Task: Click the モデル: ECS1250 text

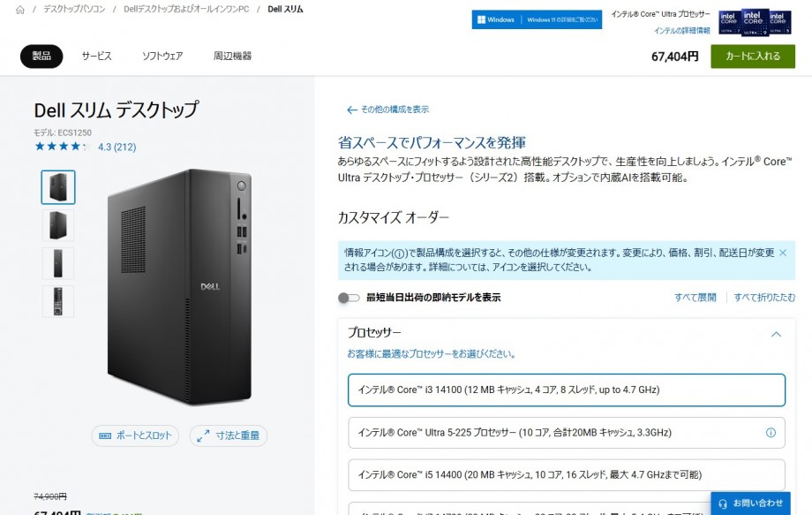Action: (x=63, y=133)
